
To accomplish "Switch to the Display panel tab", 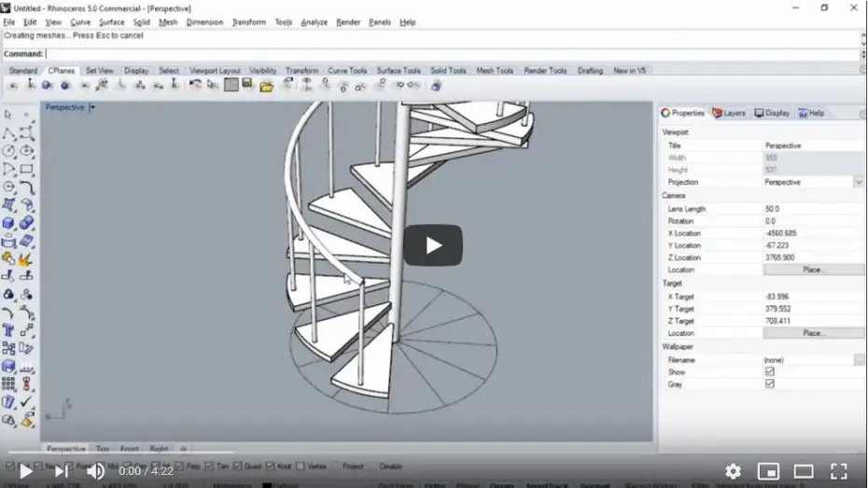I will [772, 113].
